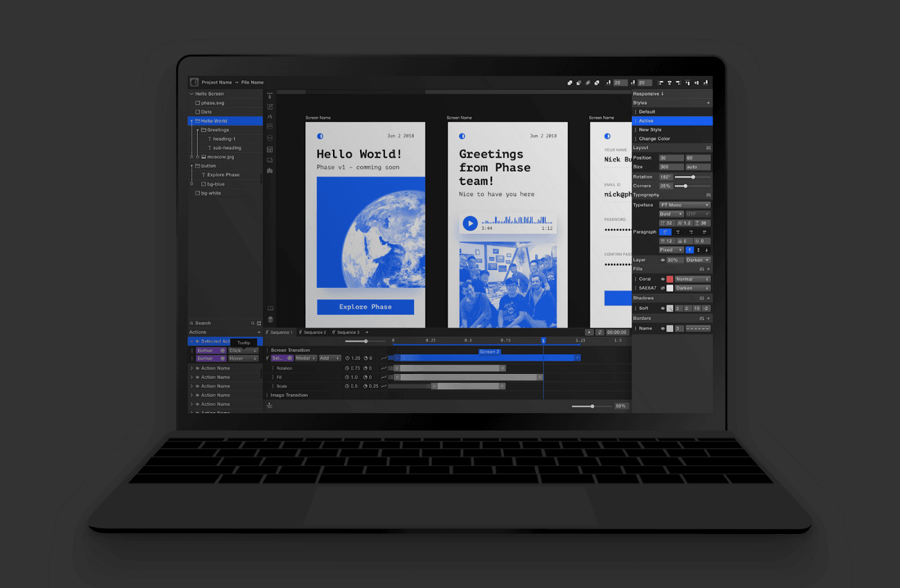Add a new style with the Styles plus
Screen dimensions: 900x588
[x=708, y=103]
